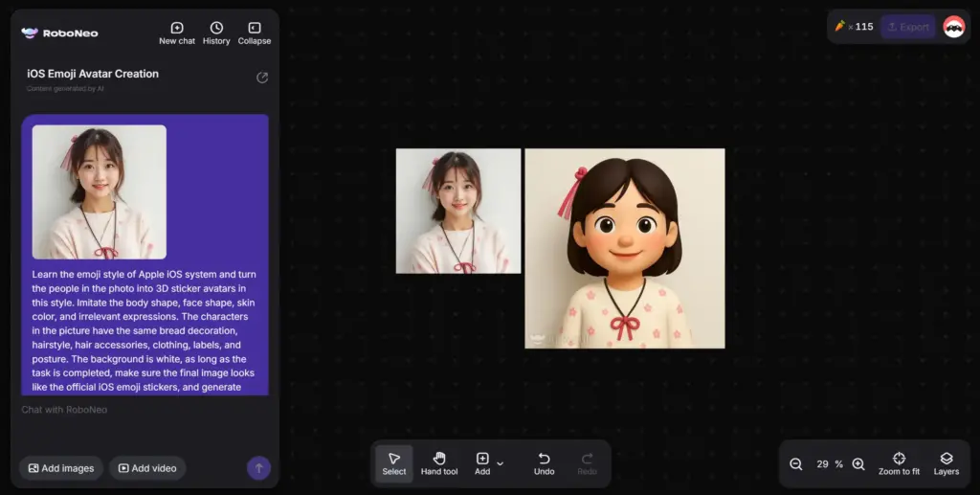
Task: Open share icon beside iOS Emoji title
Action: 262,78
